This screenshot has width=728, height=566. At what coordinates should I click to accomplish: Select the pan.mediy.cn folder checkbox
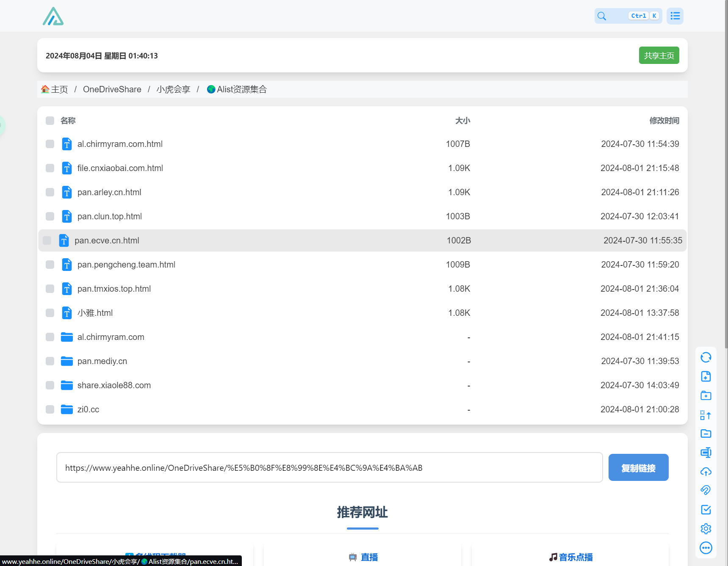[x=50, y=361]
